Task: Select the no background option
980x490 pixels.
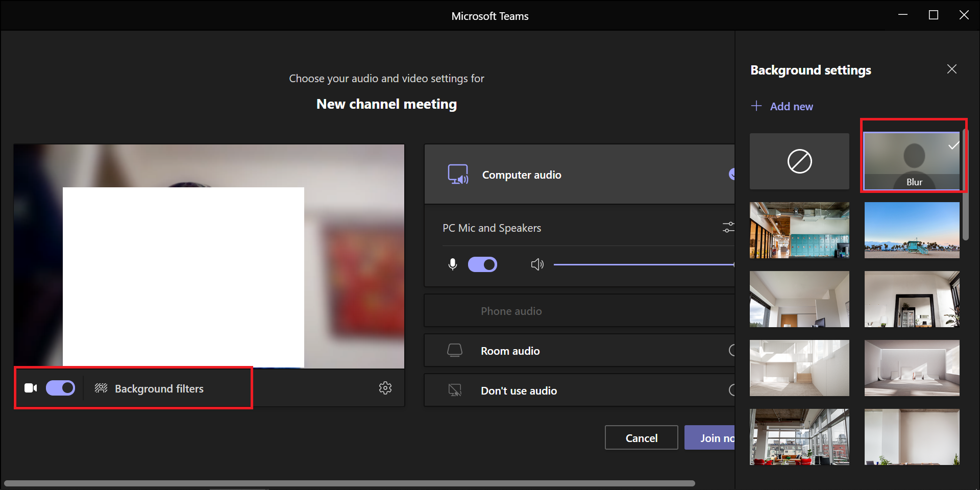Action: pyautogui.click(x=799, y=161)
